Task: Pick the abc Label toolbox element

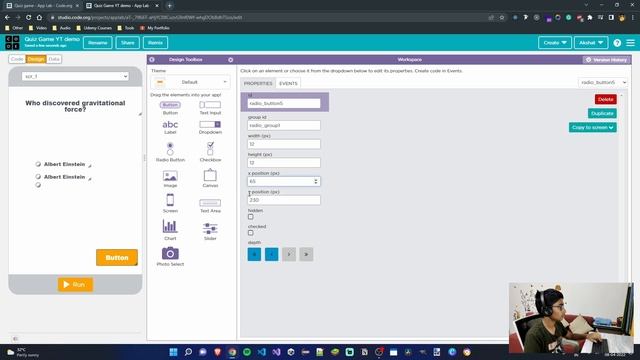Action: [x=170, y=127]
